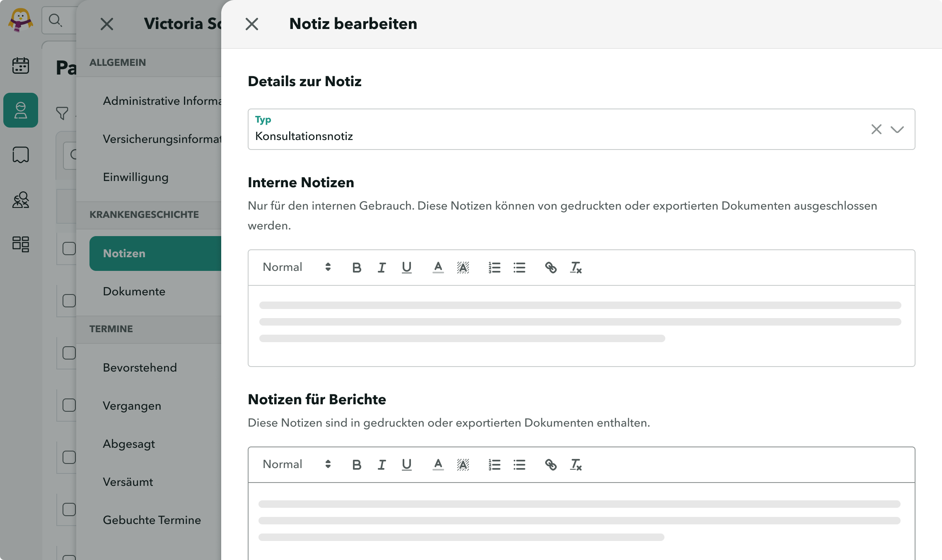
Task: Open Versäumt appointments
Action: click(x=155, y=482)
